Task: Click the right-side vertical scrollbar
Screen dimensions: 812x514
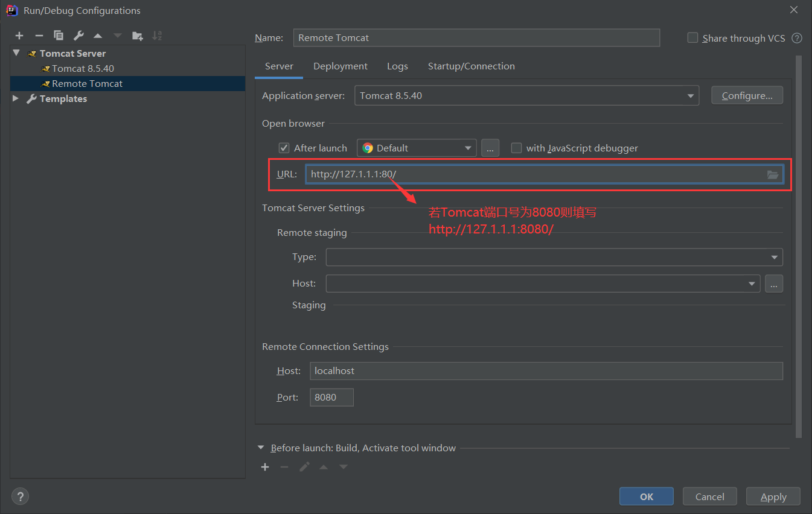Action: click(799, 246)
